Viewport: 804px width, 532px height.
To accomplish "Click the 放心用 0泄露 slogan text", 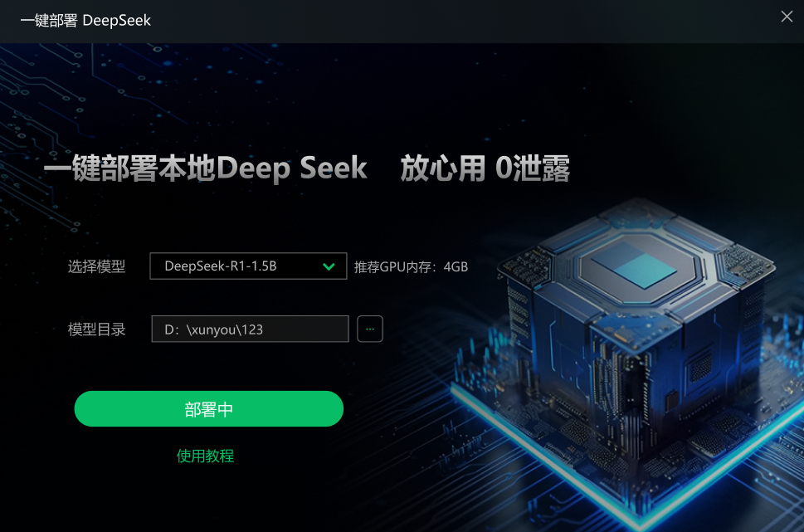I will [x=485, y=168].
